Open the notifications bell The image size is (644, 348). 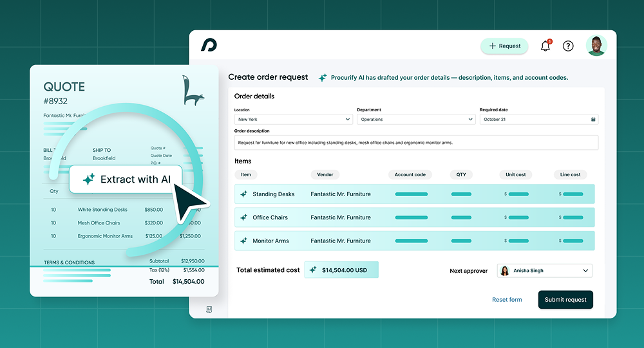point(545,46)
